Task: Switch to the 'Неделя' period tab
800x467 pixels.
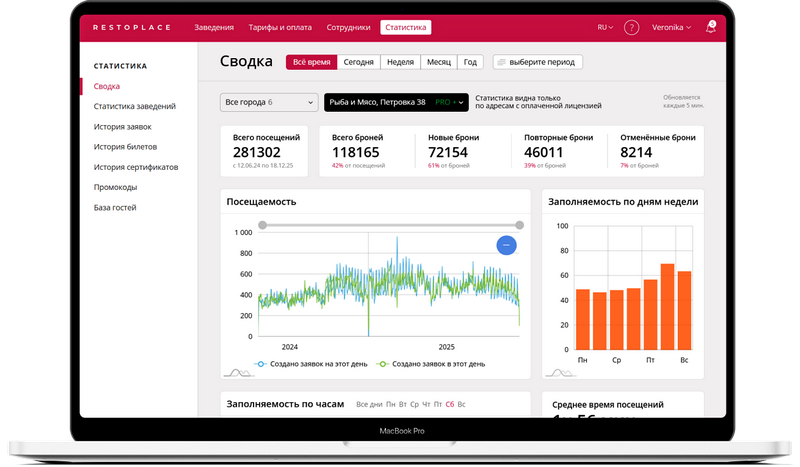Action: (400, 62)
